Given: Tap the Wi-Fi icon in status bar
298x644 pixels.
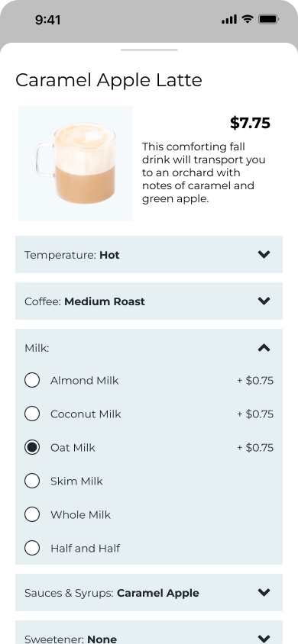Looking at the screenshot, I should (x=247, y=19).
